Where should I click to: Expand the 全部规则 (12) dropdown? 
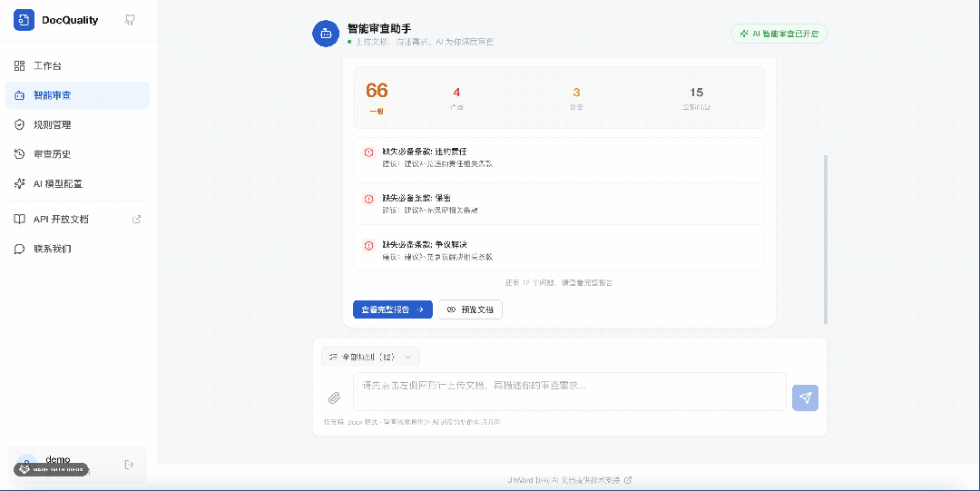point(370,358)
